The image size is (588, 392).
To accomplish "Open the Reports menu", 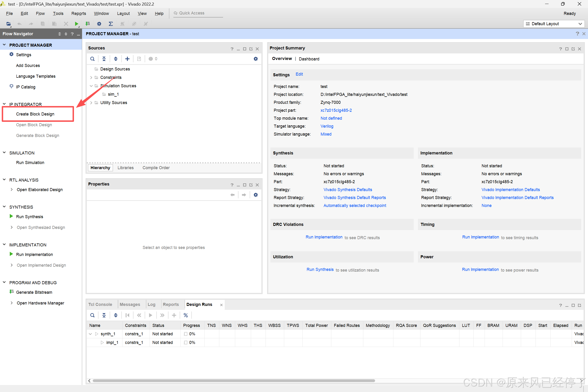I will (x=78, y=14).
